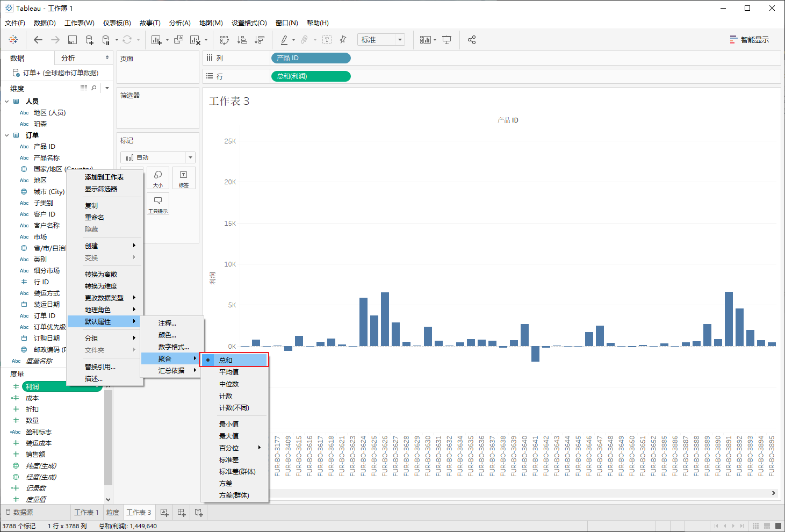Click new dashboard tab icon at bottom

[x=182, y=513]
